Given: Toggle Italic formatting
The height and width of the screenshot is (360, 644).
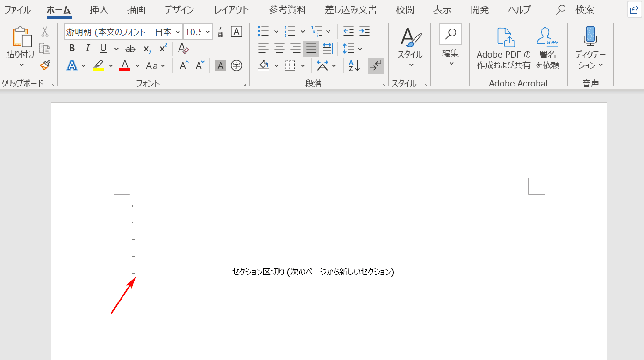Looking at the screenshot, I should (87, 48).
